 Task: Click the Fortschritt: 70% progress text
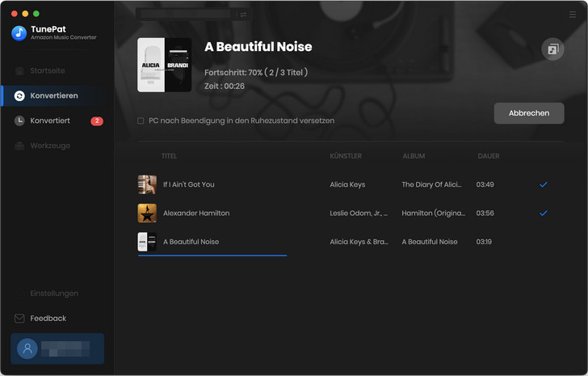[x=256, y=72]
